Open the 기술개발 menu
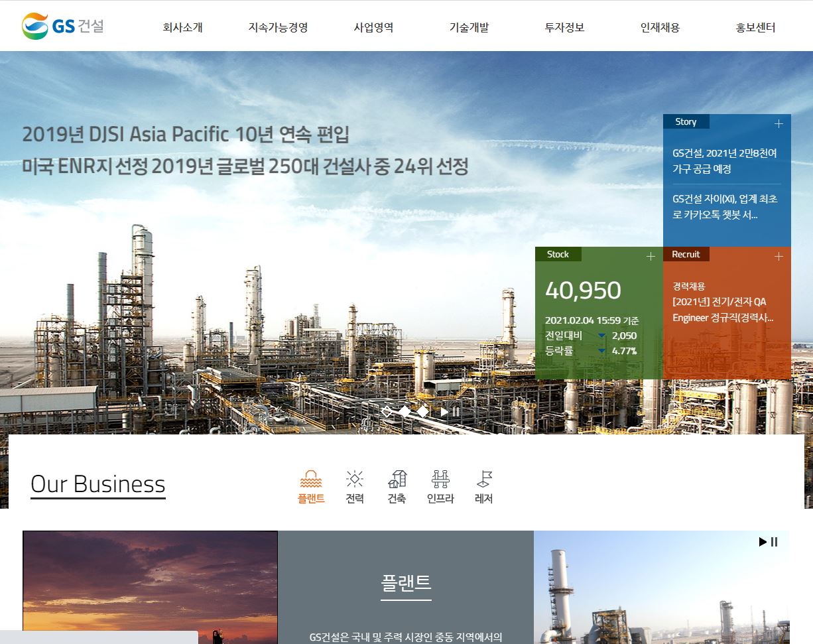This screenshot has height=644, width=813. point(469,28)
